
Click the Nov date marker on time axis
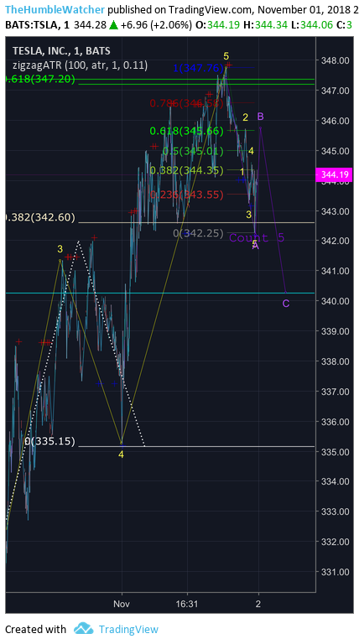(x=122, y=604)
